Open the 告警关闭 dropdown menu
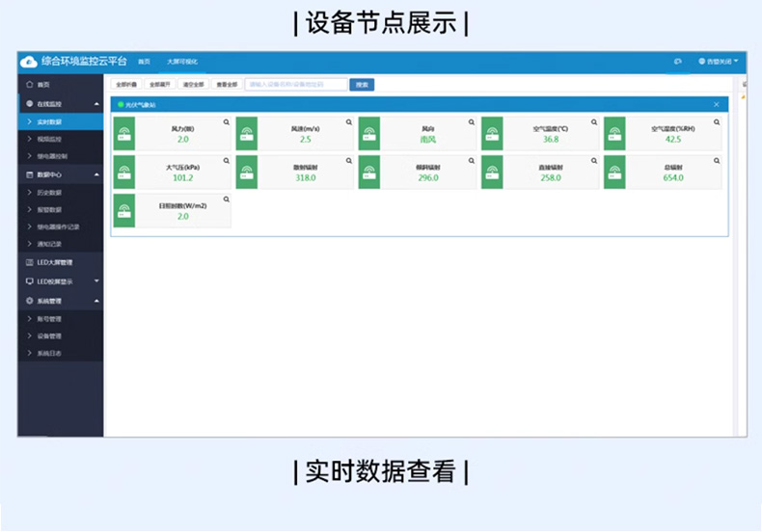The height and width of the screenshot is (532, 762). [x=719, y=62]
